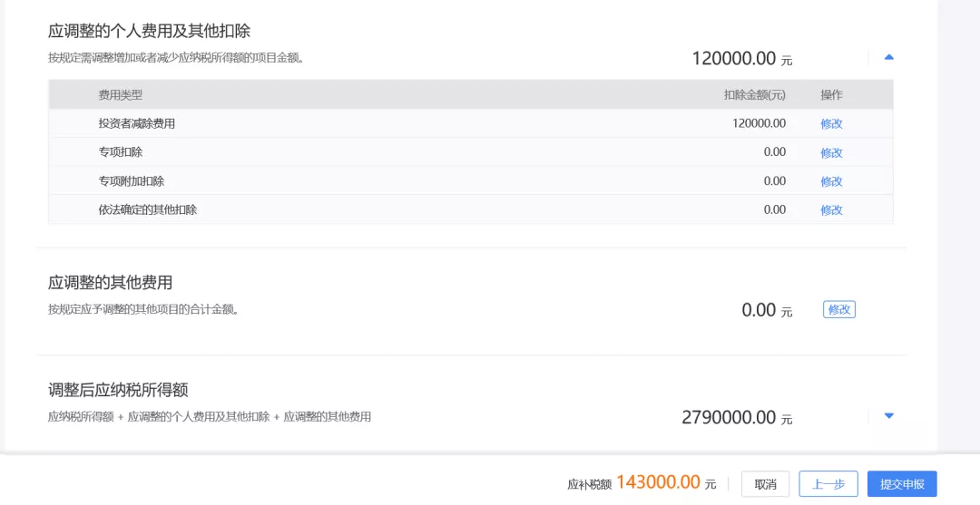980x505 pixels.
Task: Cancel the declaration with 取消
Action: (765, 484)
